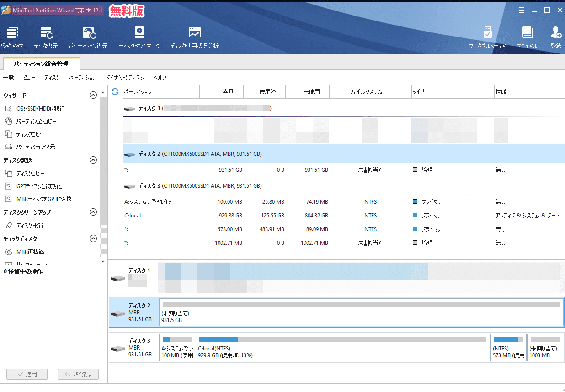
Task: Open ディスク使用状況分析 tool
Action: tap(194, 37)
